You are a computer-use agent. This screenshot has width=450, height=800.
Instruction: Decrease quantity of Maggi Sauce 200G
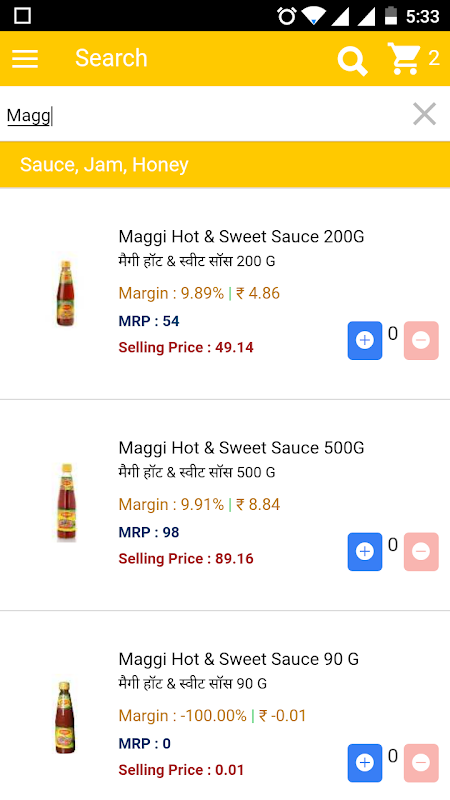[421, 340]
